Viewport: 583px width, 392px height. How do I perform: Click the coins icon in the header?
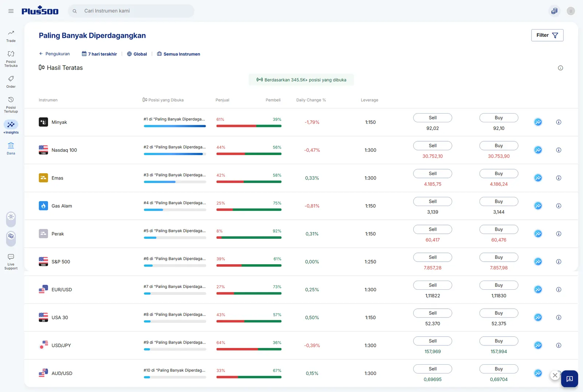(554, 11)
